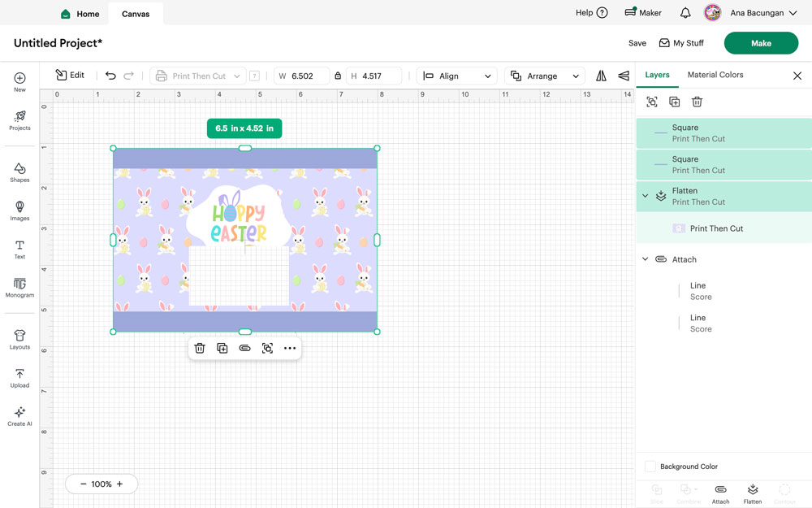
Task: Click the height input field
Action: tap(374, 76)
